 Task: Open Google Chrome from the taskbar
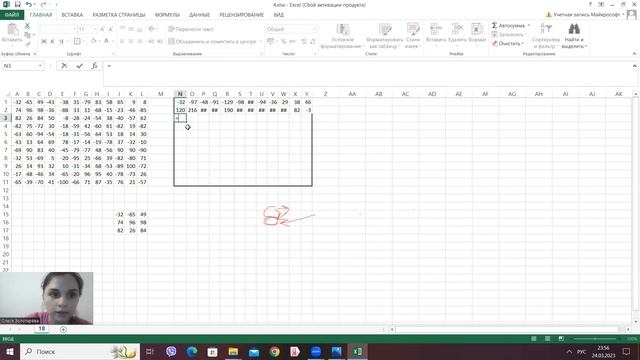275,351
